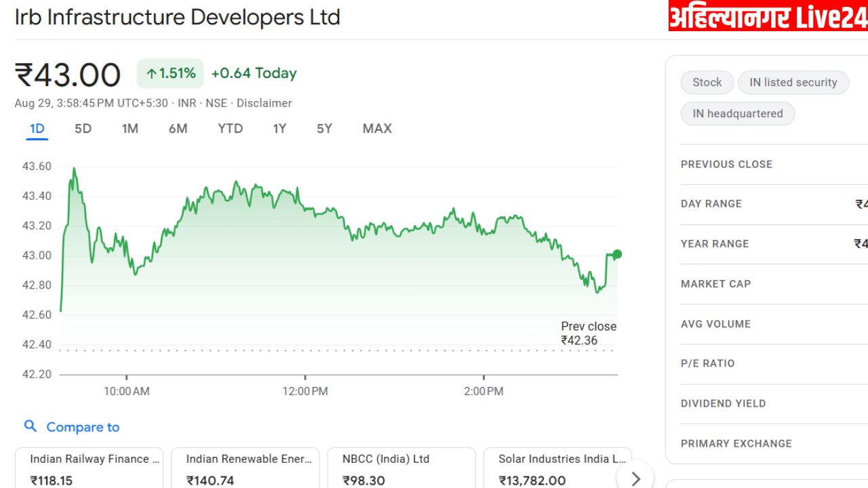Screen dimensions: 868x488
Task: Click the ₹43.00 current price
Action: 68,75
